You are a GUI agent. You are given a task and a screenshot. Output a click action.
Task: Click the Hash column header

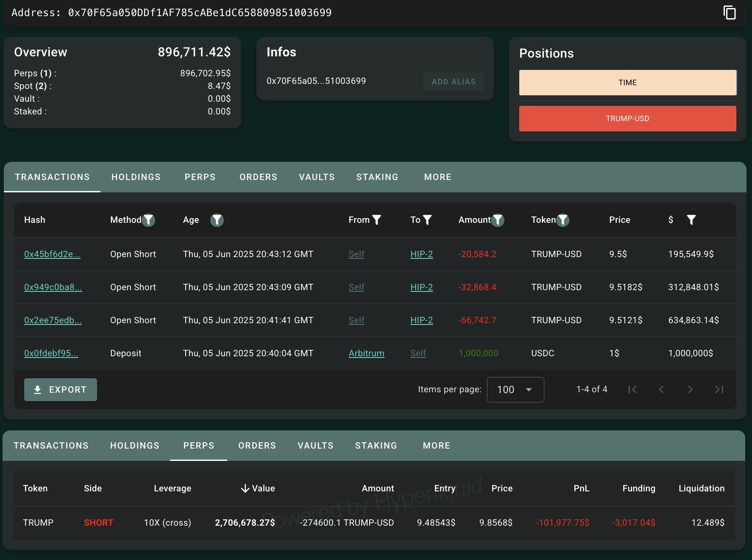(x=35, y=220)
